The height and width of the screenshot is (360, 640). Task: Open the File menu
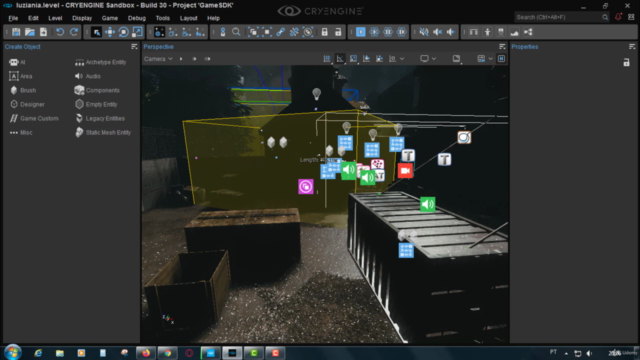[x=13, y=18]
